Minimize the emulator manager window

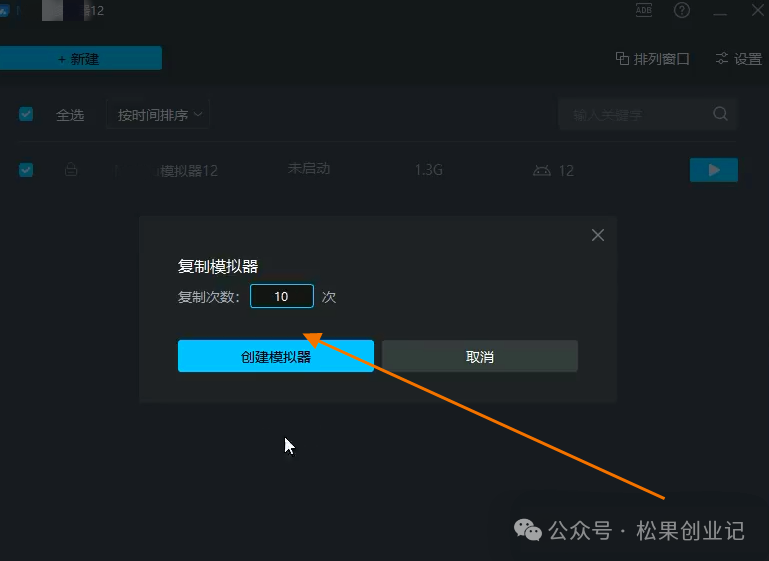[719, 11]
